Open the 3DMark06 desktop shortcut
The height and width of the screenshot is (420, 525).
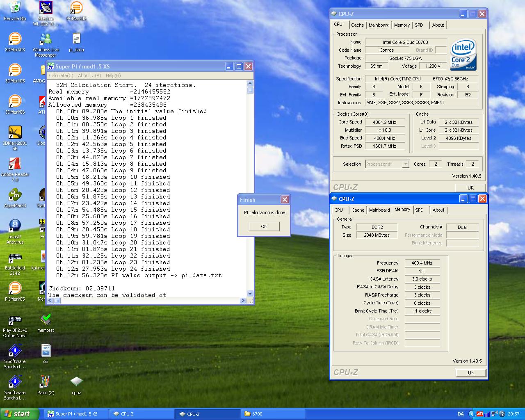tap(15, 105)
